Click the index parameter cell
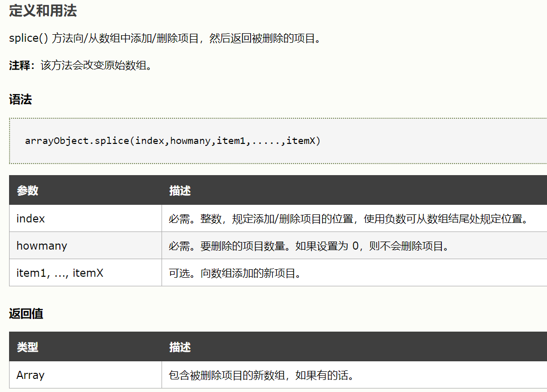 pyautogui.click(x=86, y=218)
